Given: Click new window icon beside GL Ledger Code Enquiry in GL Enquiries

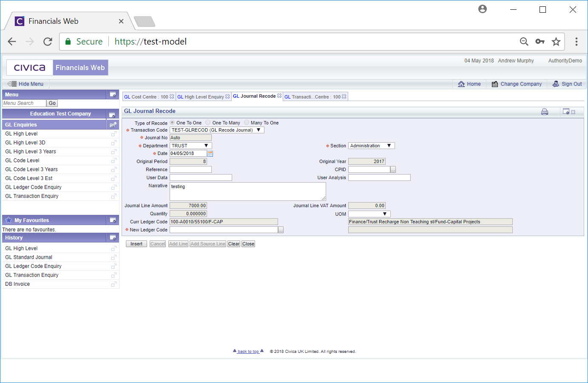Looking at the screenshot, I should tap(114, 187).
